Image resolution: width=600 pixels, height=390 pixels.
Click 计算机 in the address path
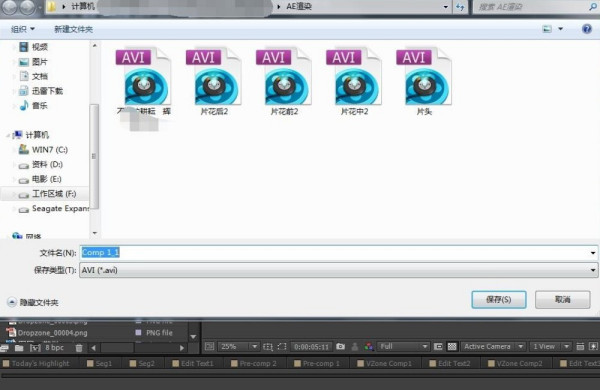[x=83, y=7]
